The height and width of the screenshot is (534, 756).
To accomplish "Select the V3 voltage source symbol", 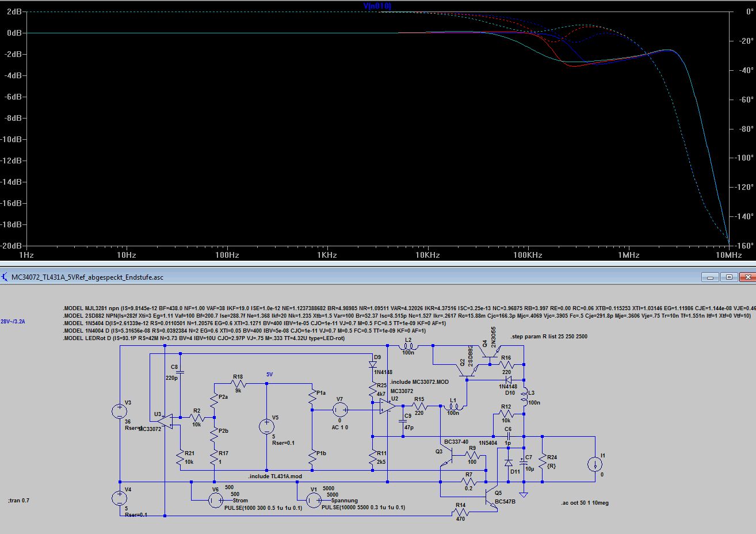I will click(x=120, y=411).
